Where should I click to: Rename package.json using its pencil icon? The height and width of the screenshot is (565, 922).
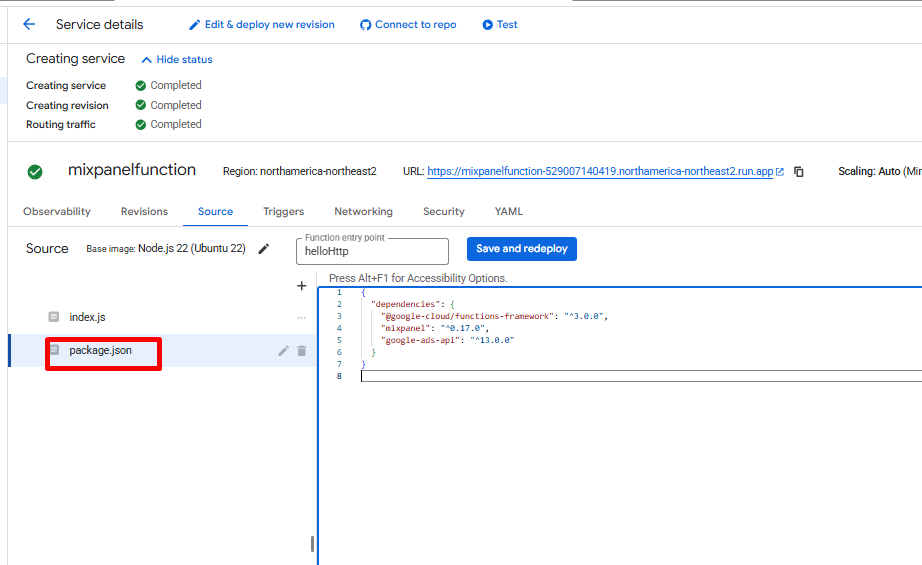[x=283, y=351]
